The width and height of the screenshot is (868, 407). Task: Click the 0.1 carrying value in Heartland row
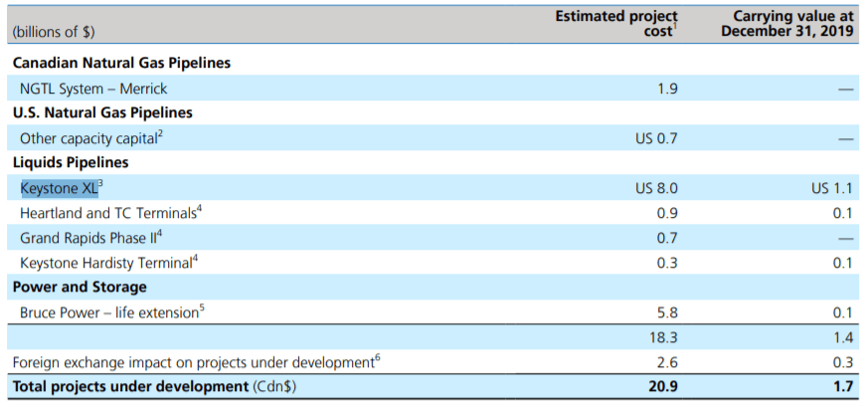(842, 213)
